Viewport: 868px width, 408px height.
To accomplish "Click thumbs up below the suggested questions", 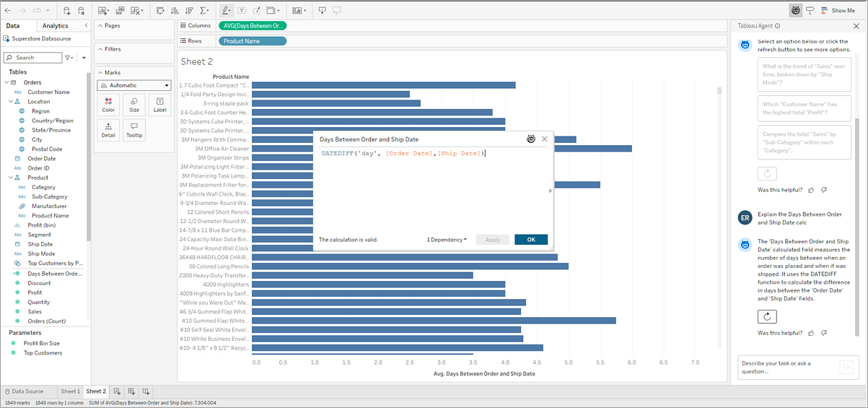I will click(812, 190).
